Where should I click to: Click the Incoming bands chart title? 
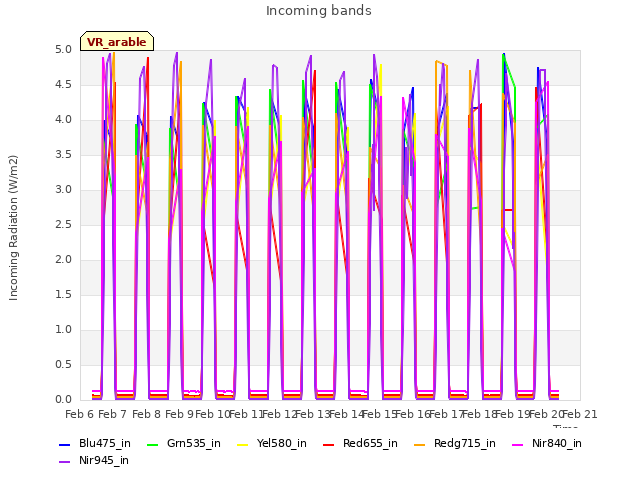(x=319, y=11)
